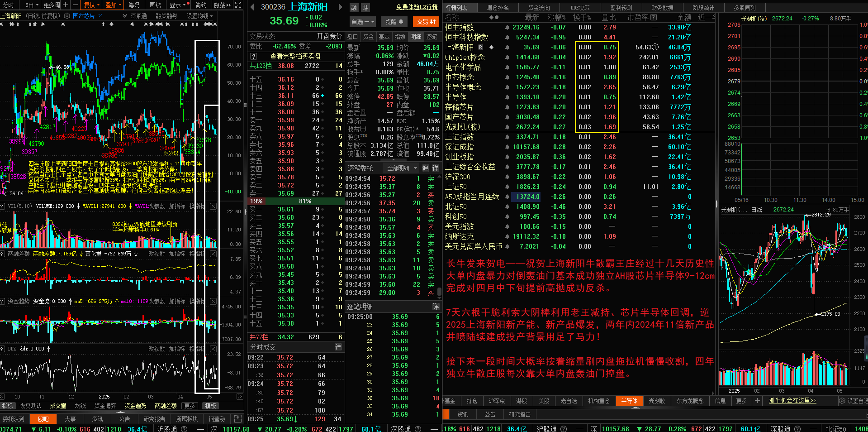Click the fullscreen expand icon on chart toolbar
This screenshot has width=868, height=432.
[x=238, y=5]
